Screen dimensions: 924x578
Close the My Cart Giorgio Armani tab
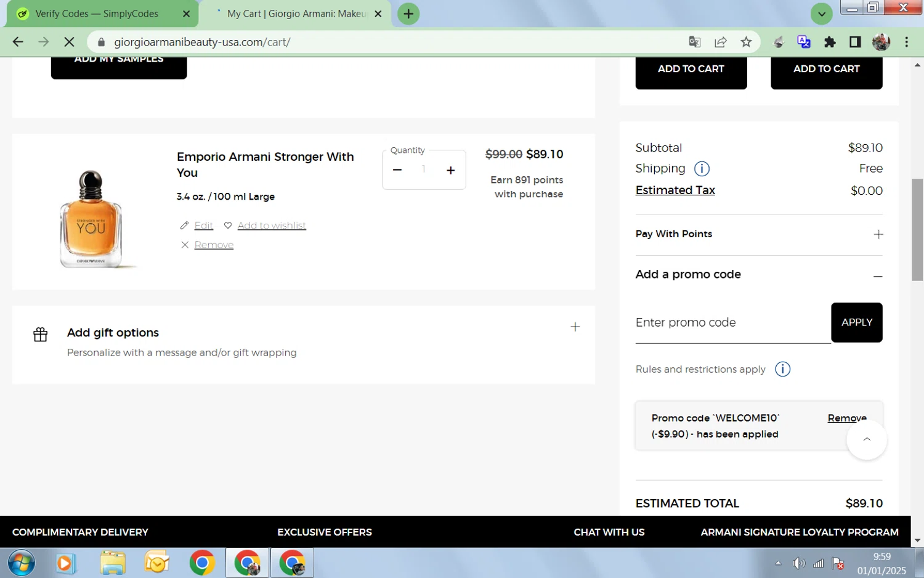(x=378, y=14)
